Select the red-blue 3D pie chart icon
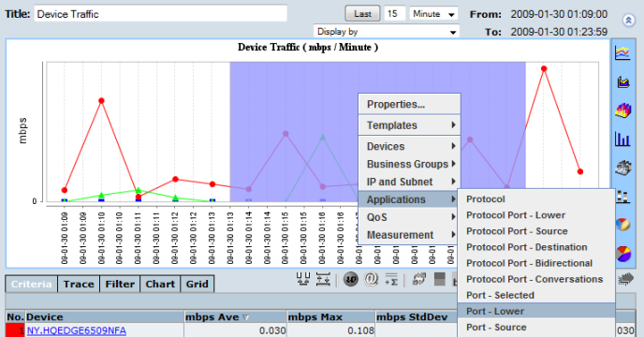This screenshot has height=337, width=644. click(623, 254)
